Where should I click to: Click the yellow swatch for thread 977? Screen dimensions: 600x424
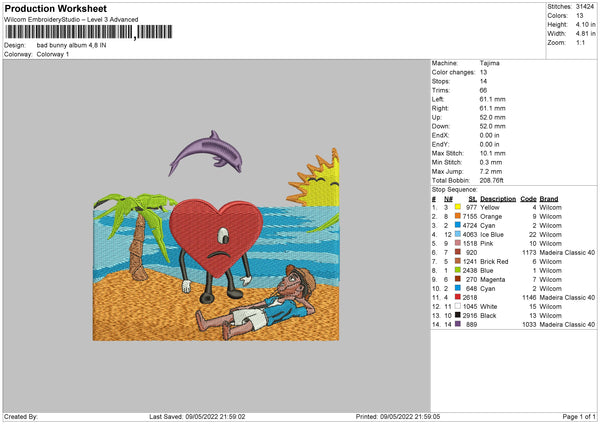(458, 207)
